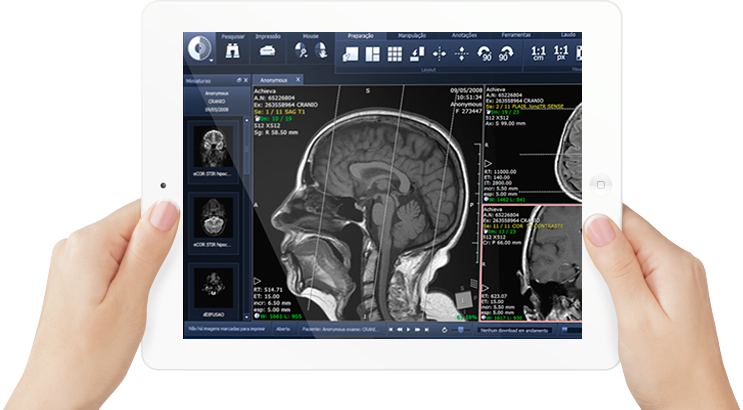Open the application logo main menu
743x410 pixels.
199,48
